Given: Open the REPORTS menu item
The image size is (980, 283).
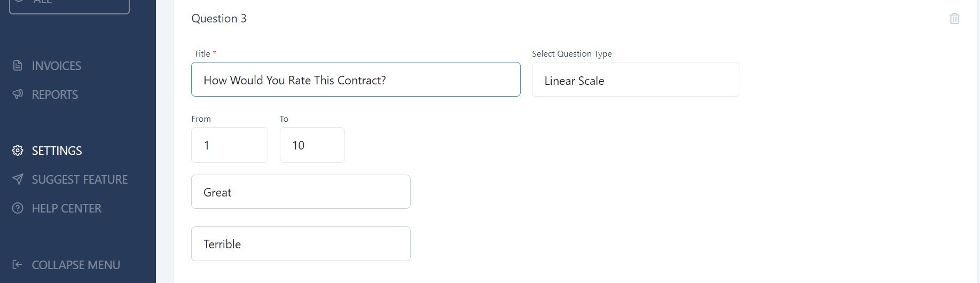Looking at the screenshot, I should click(x=55, y=95).
